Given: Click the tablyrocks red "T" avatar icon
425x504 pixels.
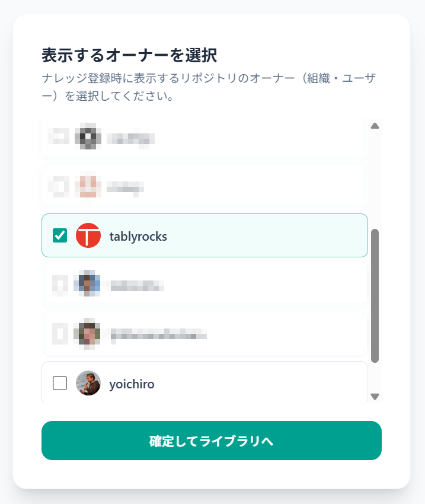Looking at the screenshot, I should [89, 235].
